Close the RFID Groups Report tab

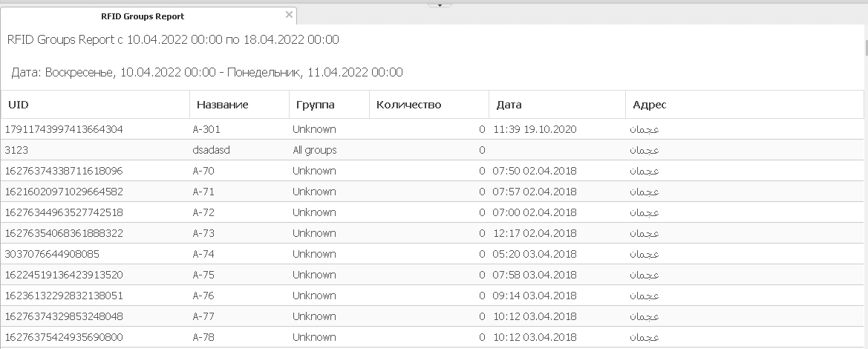click(289, 14)
